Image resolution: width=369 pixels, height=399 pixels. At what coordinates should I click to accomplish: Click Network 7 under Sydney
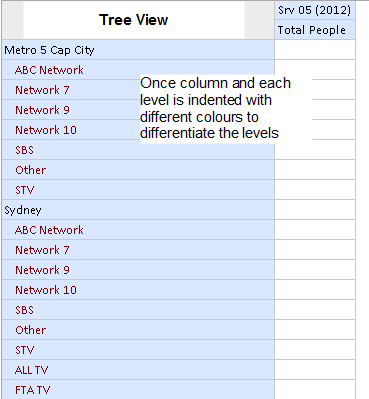coord(42,250)
